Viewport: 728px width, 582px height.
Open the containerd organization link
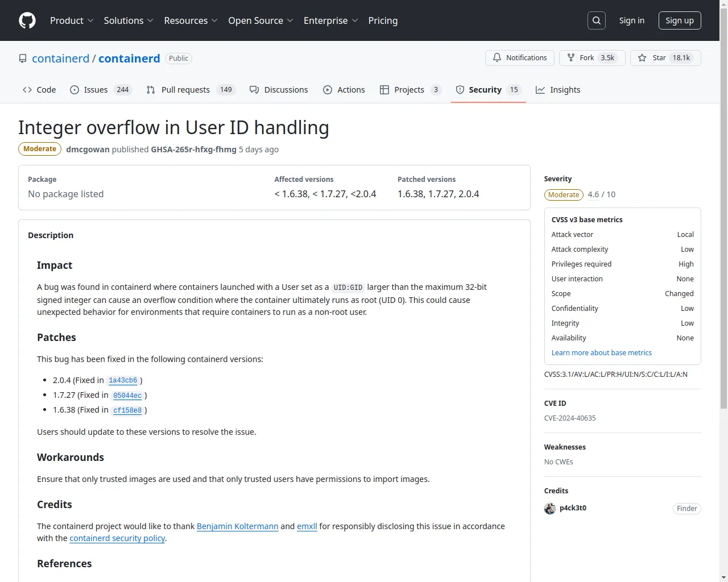[61, 59]
